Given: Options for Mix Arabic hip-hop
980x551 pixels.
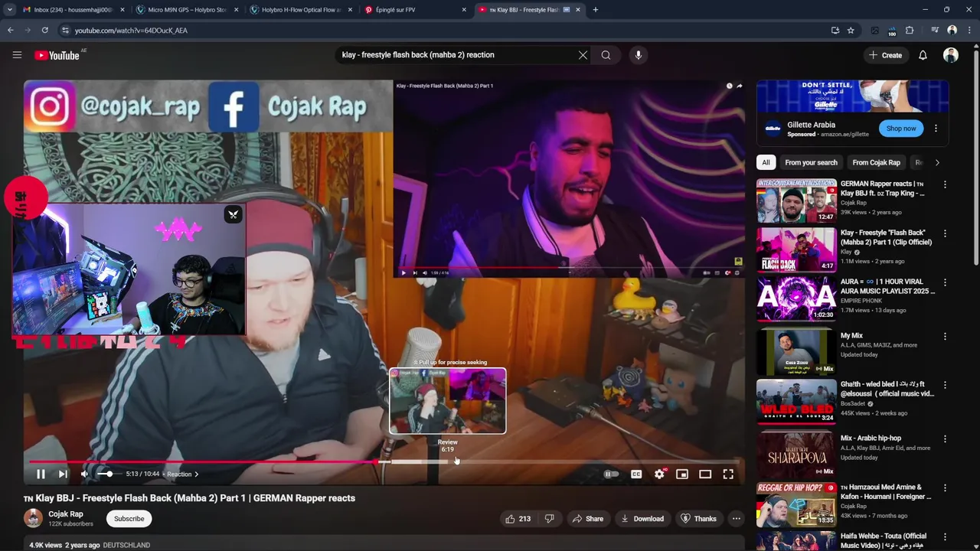Looking at the screenshot, I should (x=945, y=439).
